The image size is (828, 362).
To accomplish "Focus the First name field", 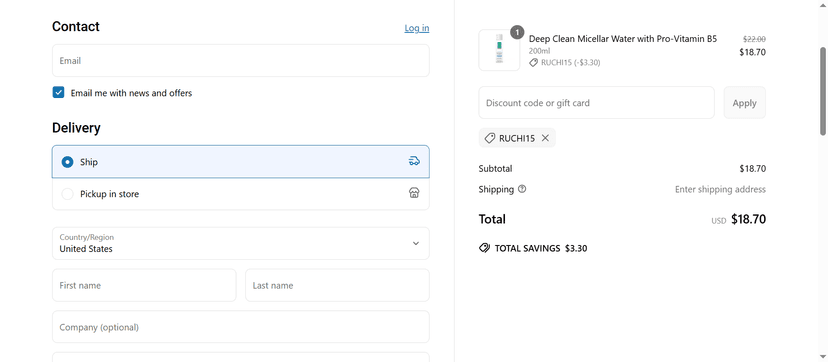I will (x=144, y=285).
